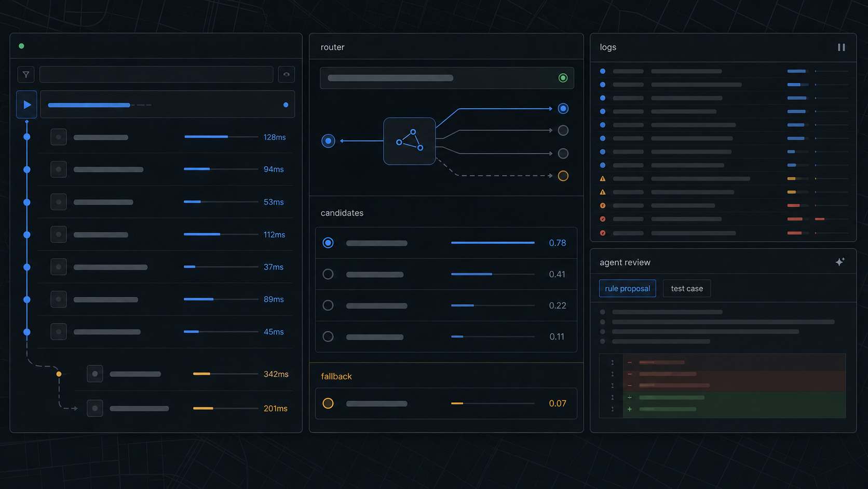
Task: Select the candidate scored 0.11
Action: [328, 337]
